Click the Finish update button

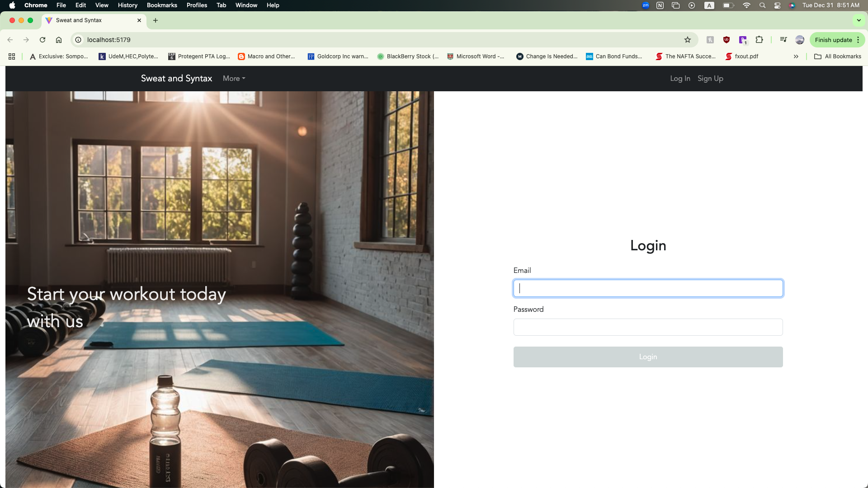(833, 40)
